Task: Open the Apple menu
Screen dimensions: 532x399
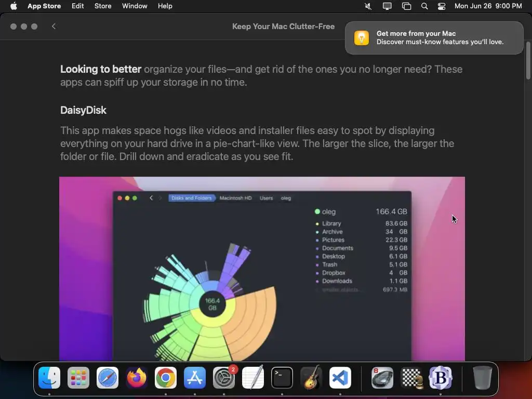Action: (x=14, y=6)
